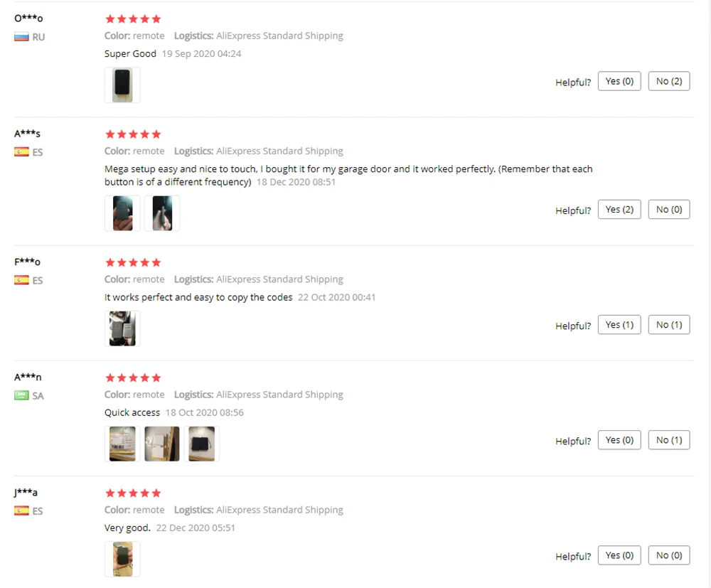Open middle photo in A***n's review
This screenshot has height=588, width=711.
(162, 444)
